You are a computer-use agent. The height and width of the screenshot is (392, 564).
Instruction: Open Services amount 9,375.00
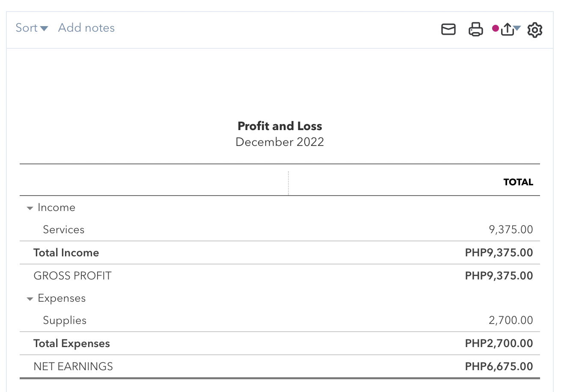click(x=511, y=230)
